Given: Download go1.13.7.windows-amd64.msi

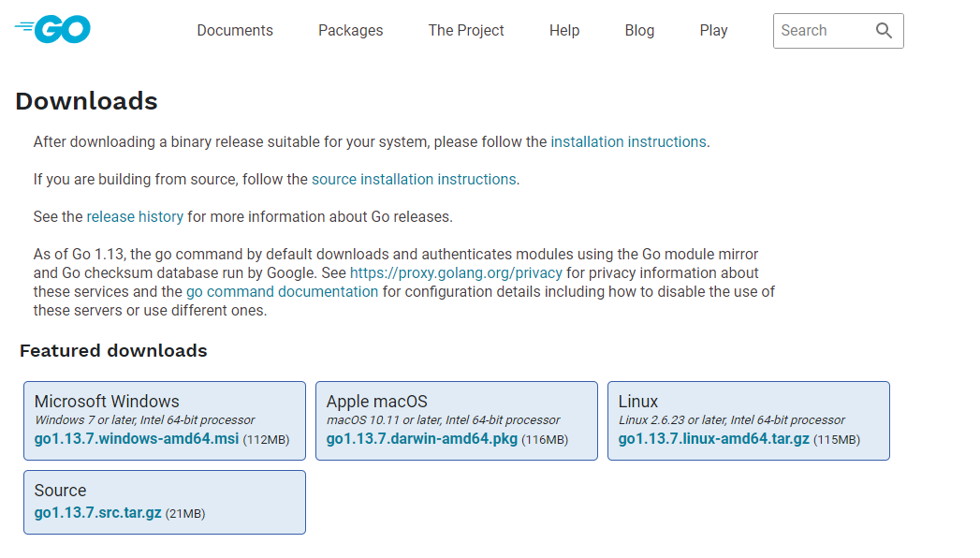Looking at the screenshot, I should pos(137,439).
